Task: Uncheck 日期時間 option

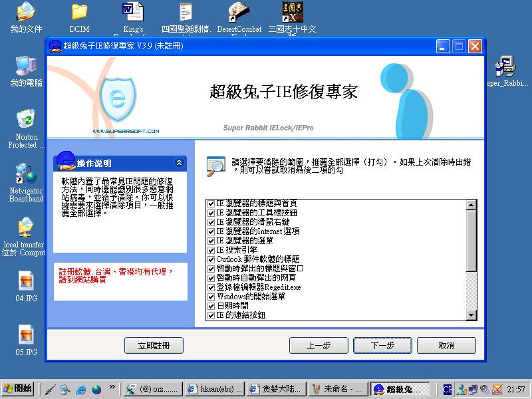Action: pos(211,307)
